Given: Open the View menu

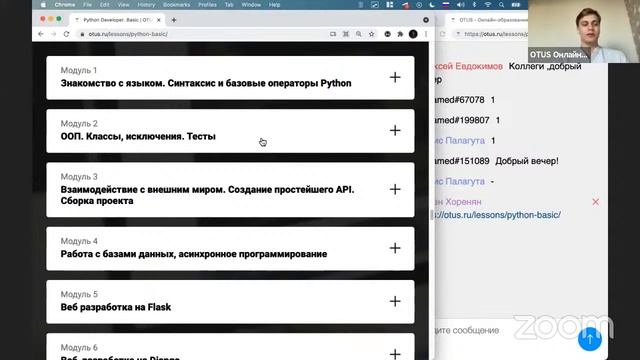Looking at the screenshot, I should [x=123, y=5].
